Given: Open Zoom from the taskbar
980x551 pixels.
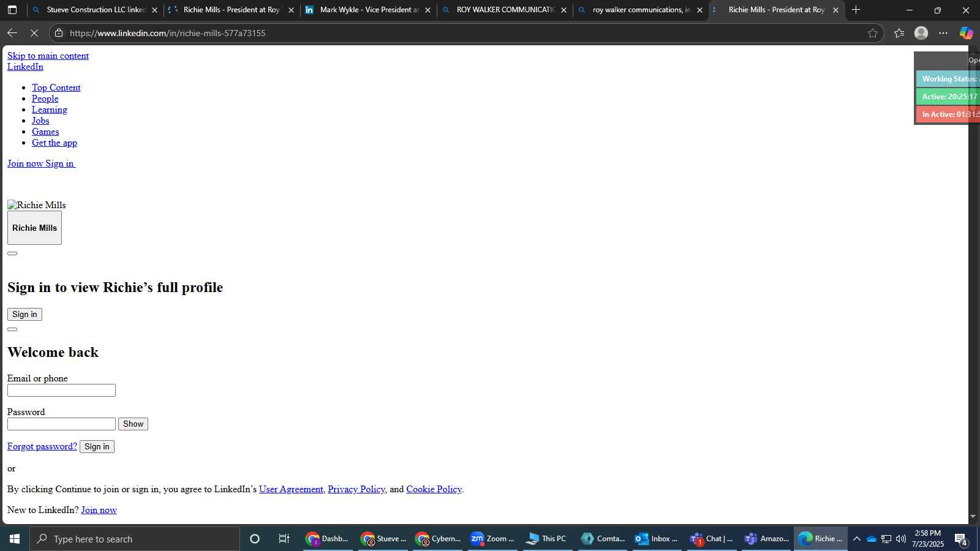Looking at the screenshot, I should coord(492,539).
